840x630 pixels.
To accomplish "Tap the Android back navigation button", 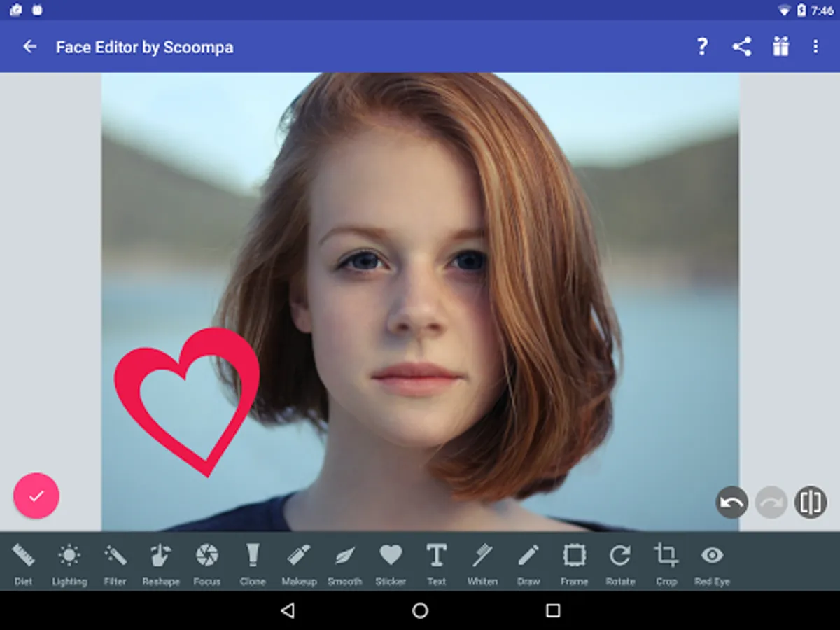I will [x=287, y=611].
